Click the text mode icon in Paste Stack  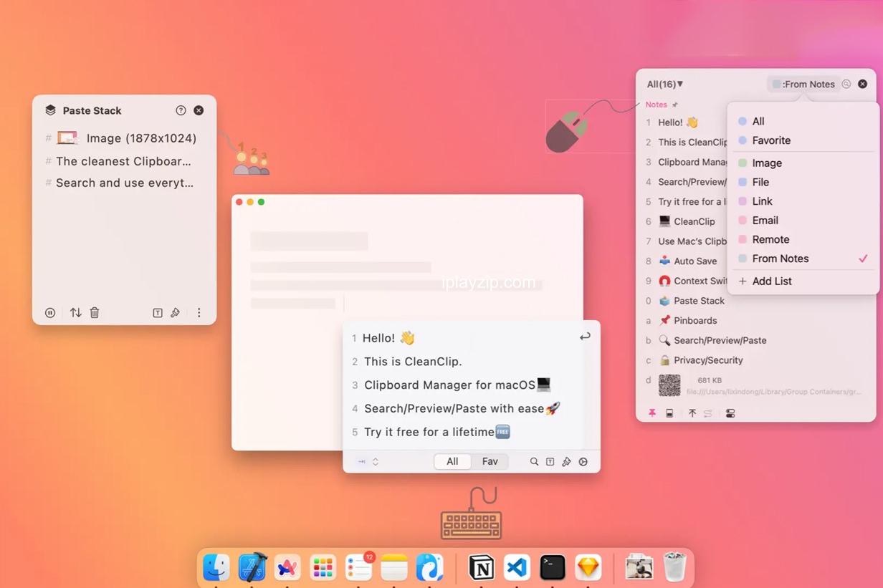[x=158, y=313]
